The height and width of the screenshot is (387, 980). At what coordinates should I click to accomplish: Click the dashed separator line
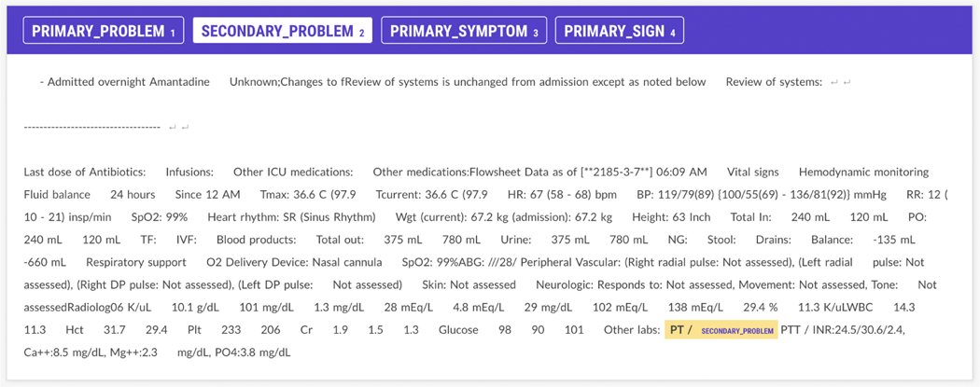91,127
